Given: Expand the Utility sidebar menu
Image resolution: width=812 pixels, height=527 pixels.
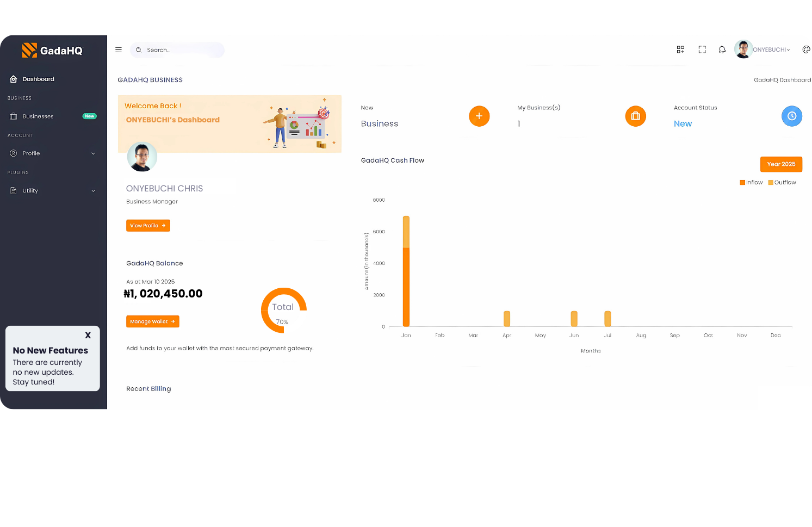Looking at the screenshot, I should click(x=53, y=191).
